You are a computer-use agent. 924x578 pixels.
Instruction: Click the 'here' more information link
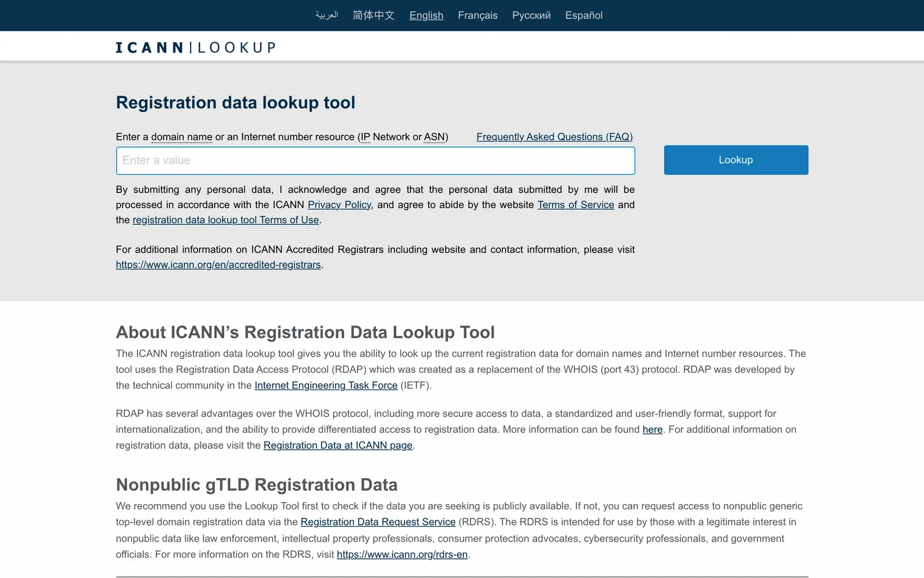click(653, 429)
